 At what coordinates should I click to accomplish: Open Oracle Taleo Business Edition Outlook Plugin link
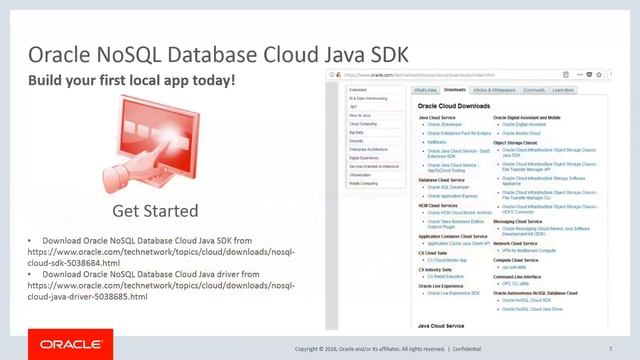coord(456,224)
